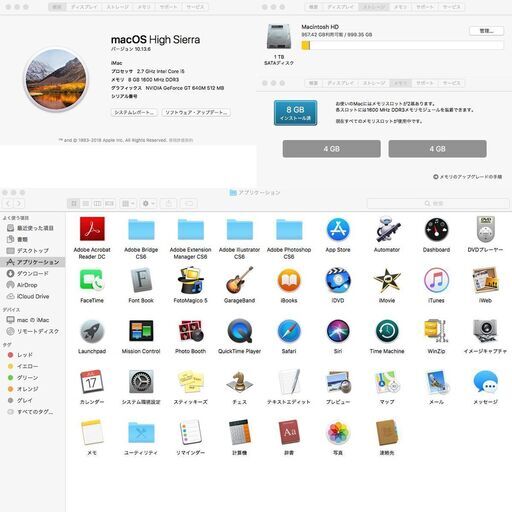Open the Finder arrange-by dropdown
Viewport: 512px width, 512px height.
(128, 203)
